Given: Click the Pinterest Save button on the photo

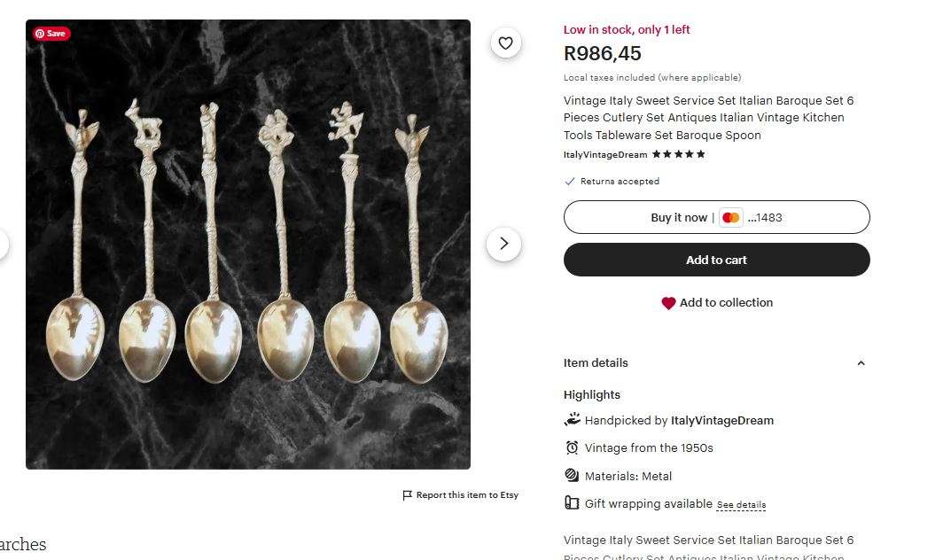Looking at the screenshot, I should 51,33.
